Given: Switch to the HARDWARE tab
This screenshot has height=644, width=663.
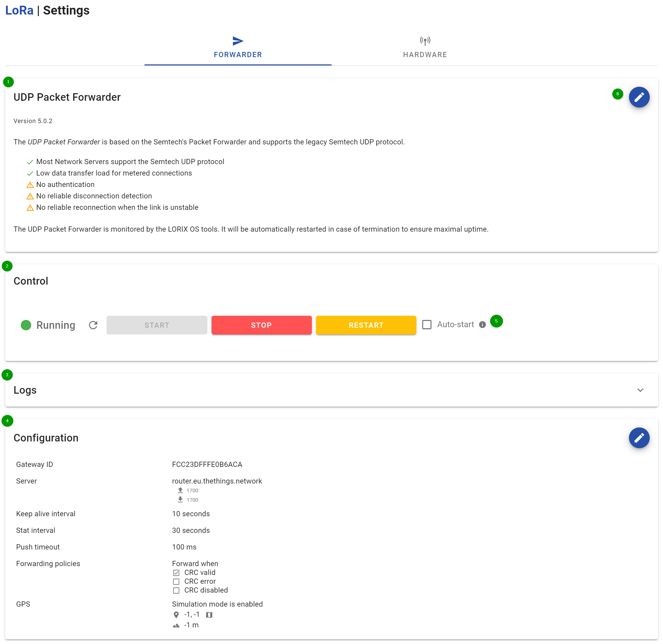Looking at the screenshot, I should coord(425,55).
